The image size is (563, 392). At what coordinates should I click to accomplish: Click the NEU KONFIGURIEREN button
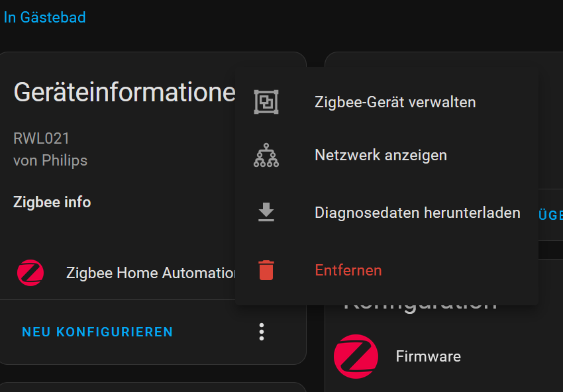pyautogui.click(x=97, y=332)
